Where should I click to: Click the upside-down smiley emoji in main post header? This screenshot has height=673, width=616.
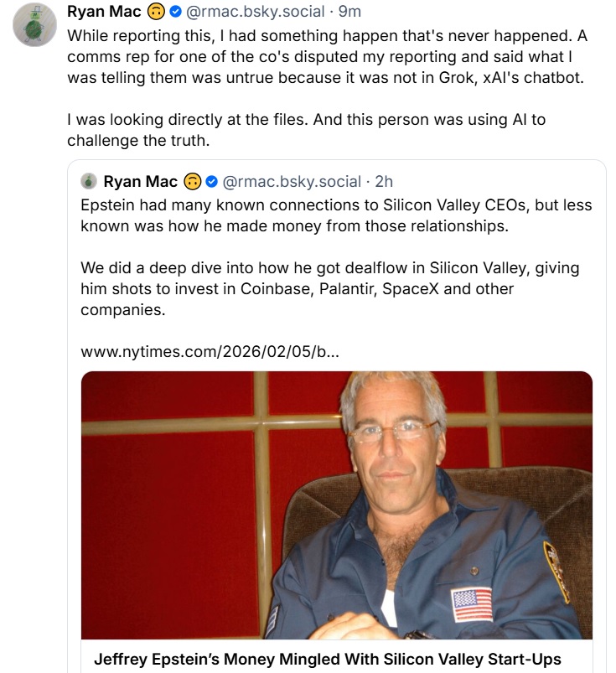[x=157, y=13]
